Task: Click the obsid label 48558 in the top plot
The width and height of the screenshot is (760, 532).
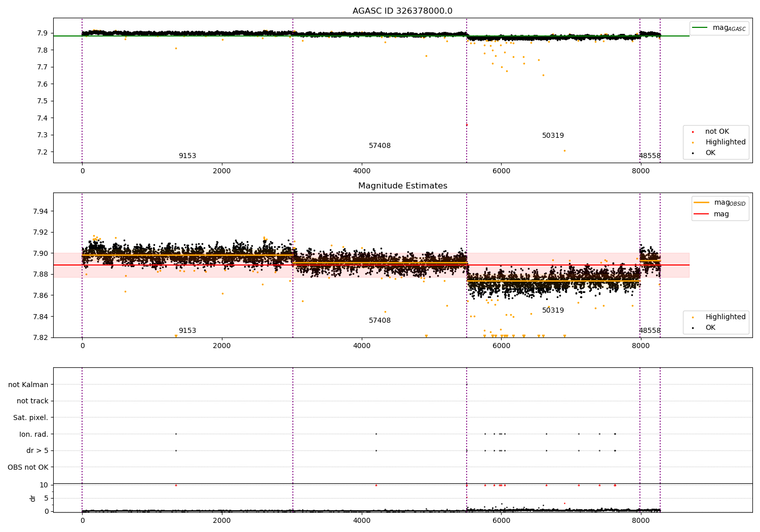Action: tap(650, 156)
